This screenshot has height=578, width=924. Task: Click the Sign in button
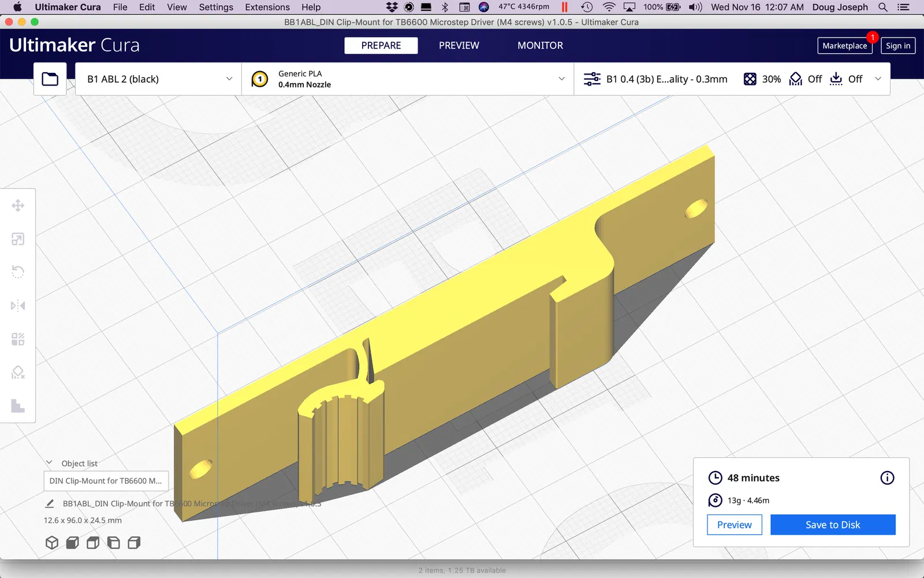click(x=898, y=46)
